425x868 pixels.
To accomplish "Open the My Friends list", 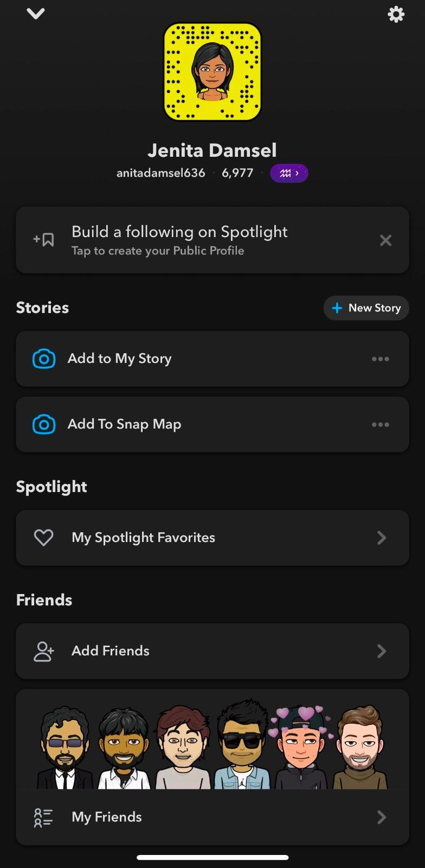I will tap(212, 817).
